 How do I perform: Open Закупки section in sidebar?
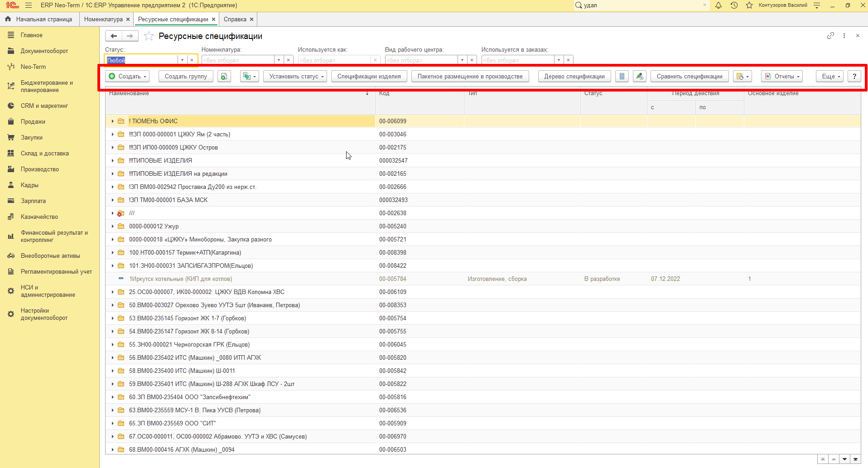(32, 138)
